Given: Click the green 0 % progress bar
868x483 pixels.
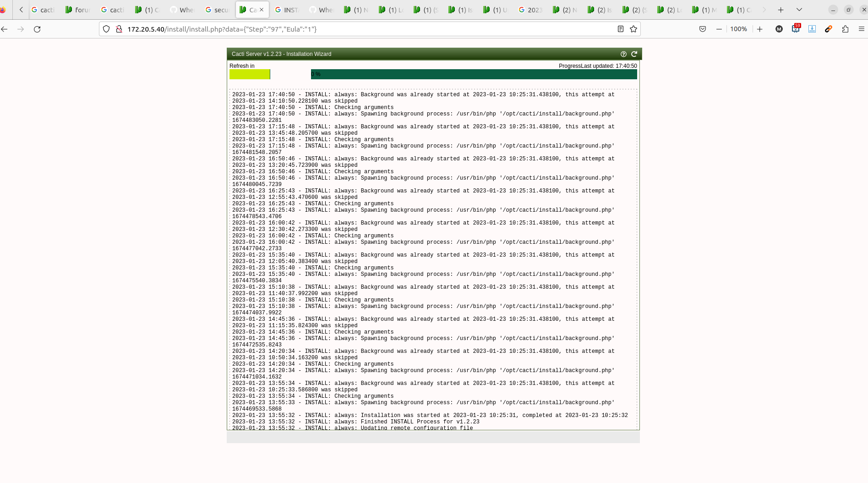Looking at the screenshot, I should (x=474, y=74).
